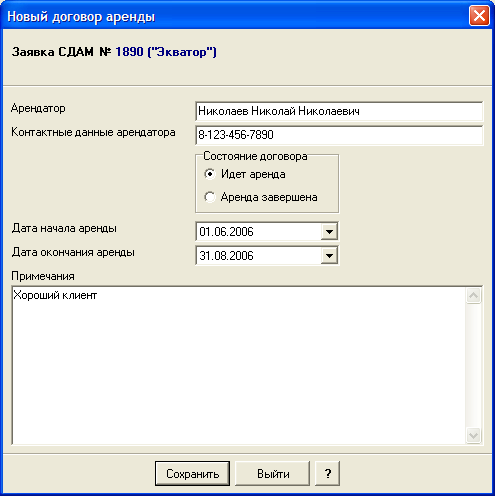
Task: Click the Выйти button
Action: pyautogui.click(x=273, y=474)
